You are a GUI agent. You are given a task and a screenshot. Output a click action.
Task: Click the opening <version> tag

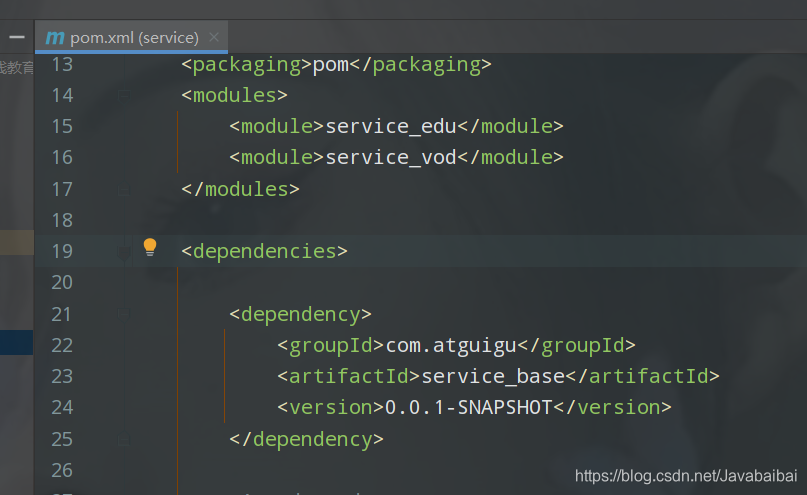[331, 408]
